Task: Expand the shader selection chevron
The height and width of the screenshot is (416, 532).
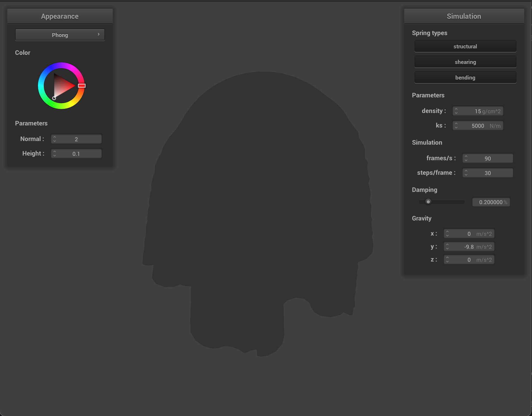Action: [99, 34]
